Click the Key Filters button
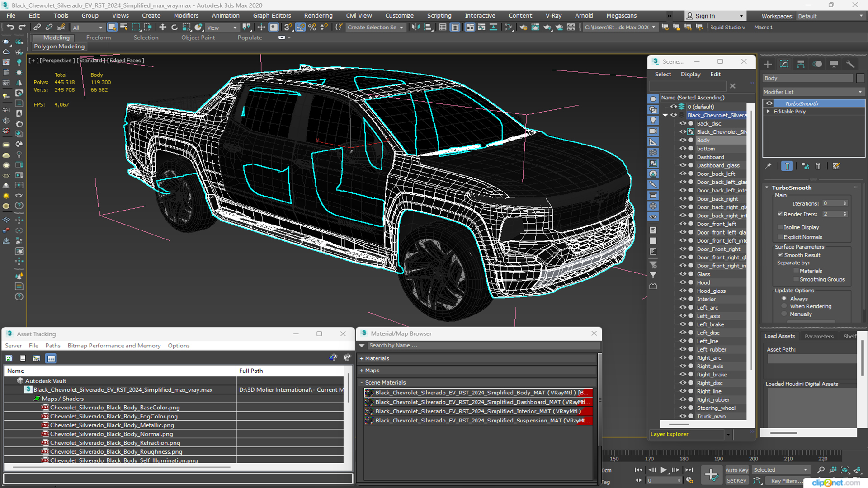This screenshot has height=488, width=868. [787, 481]
